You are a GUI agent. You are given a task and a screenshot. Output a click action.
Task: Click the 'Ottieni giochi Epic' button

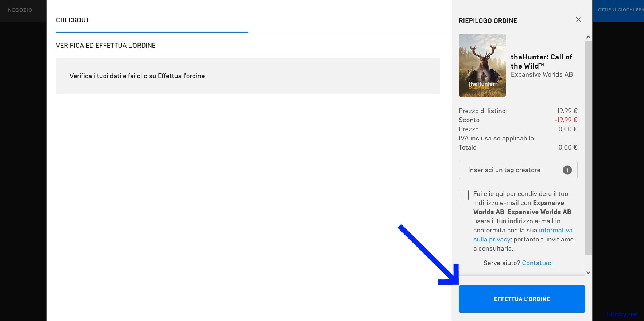(620, 10)
